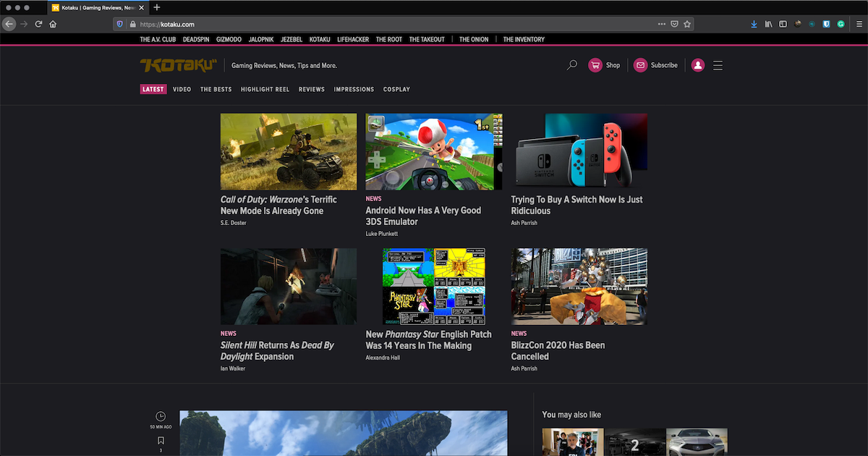Toggle bookmark star in the address bar
The height and width of the screenshot is (456, 868).
686,23
